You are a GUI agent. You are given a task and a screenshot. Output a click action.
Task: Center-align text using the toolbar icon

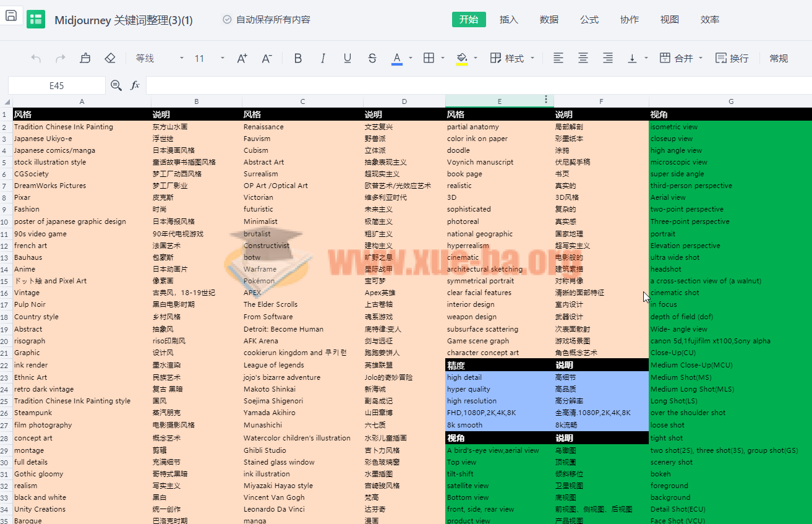pyautogui.click(x=583, y=58)
